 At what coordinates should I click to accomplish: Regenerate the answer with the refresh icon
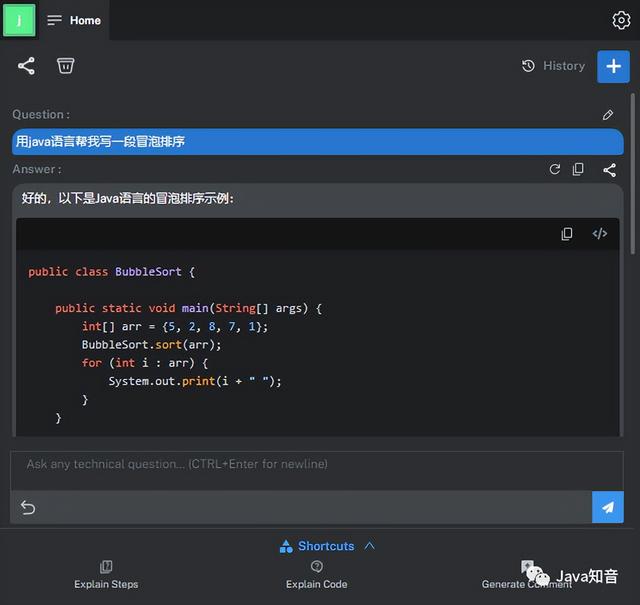(x=555, y=170)
